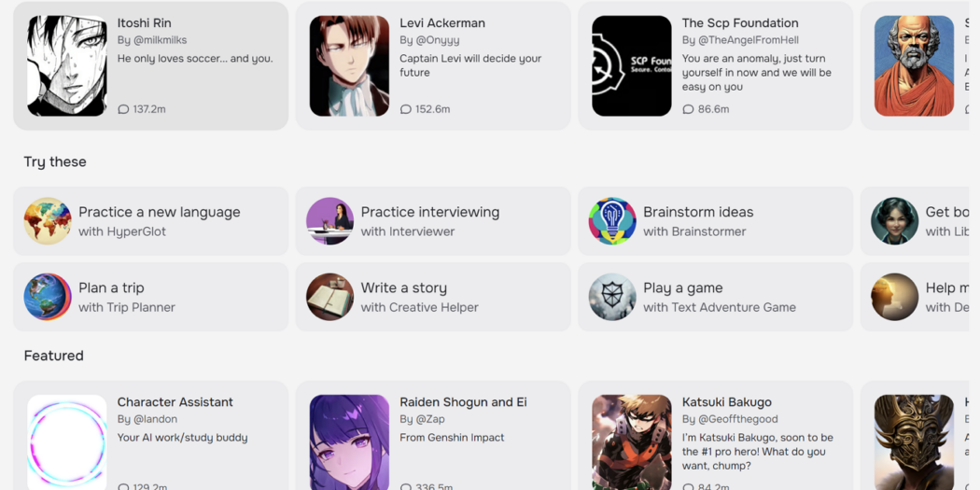Open the Trip Planner globe icon

coord(48,297)
